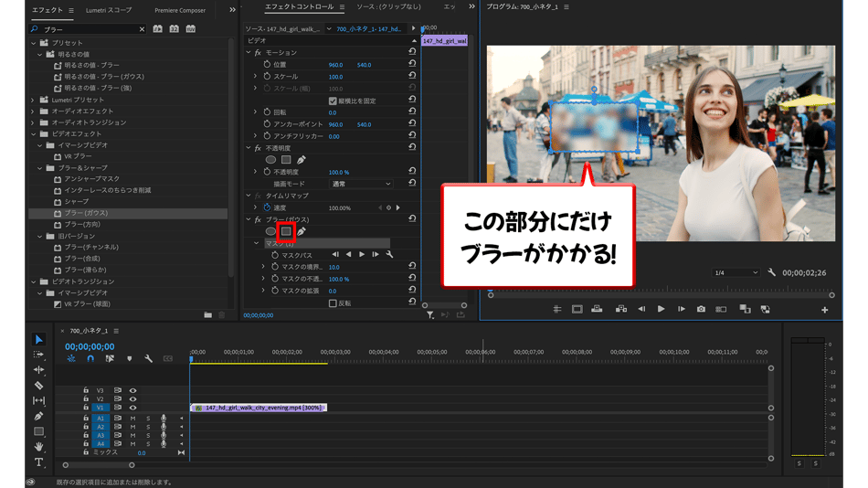The height and width of the screenshot is (488, 868).
Task: Open the 1/4 playback resolution dropdown
Action: [736, 272]
